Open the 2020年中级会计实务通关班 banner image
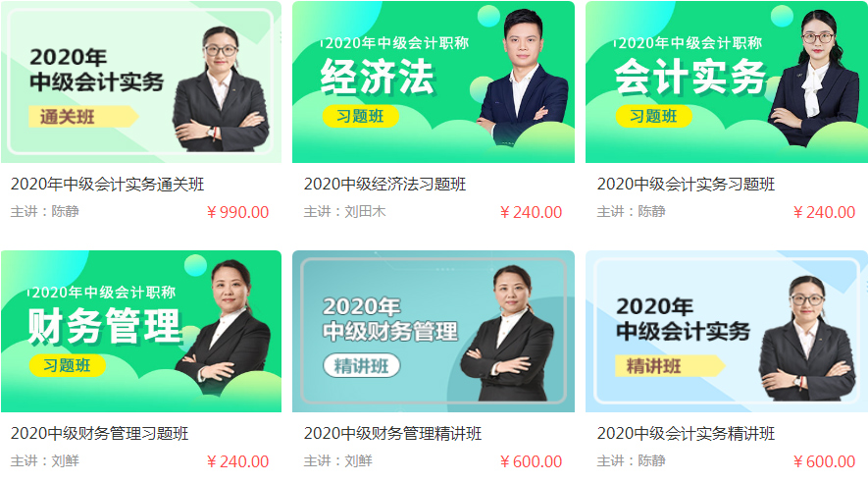 (x=141, y=82)
